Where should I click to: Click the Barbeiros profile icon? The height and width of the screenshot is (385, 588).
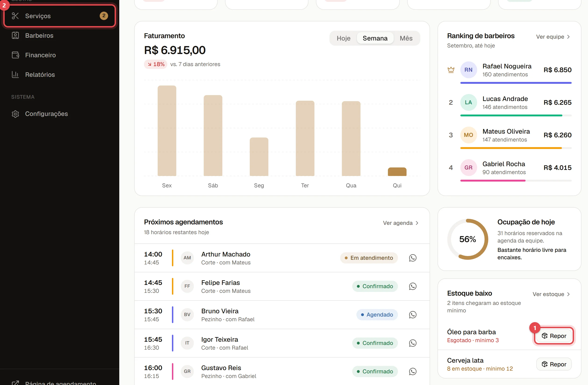[15, 36]
